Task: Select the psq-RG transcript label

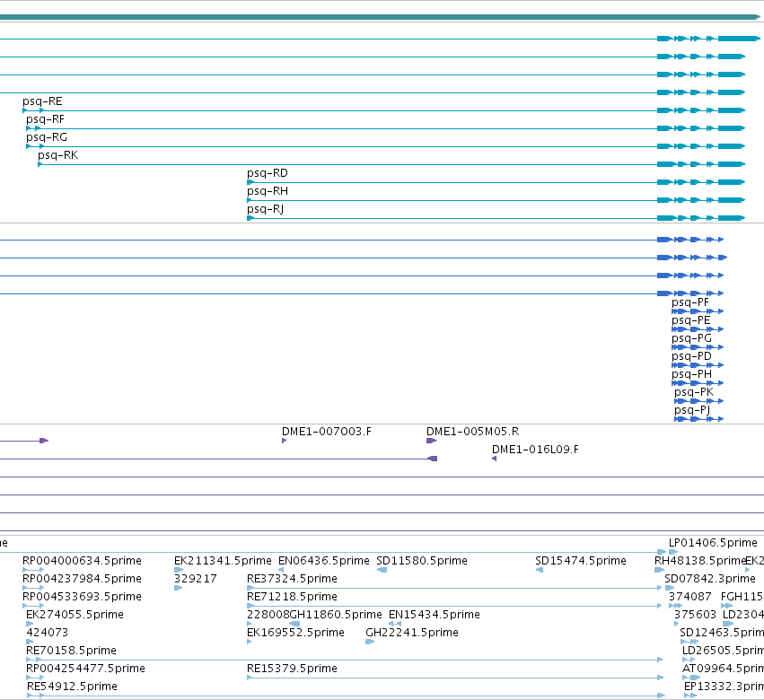Action: point(47,137)
